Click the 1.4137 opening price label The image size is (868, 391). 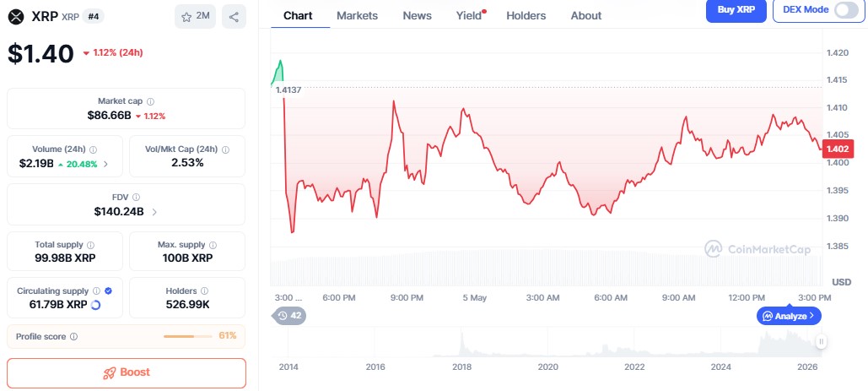click(x=288, y=90)
